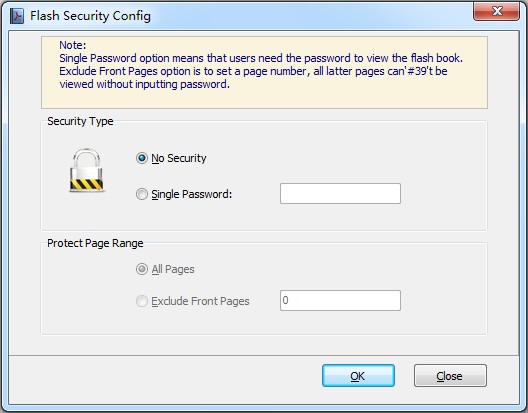Click the Close button at the bottom
528x413 pixels.
450,376
